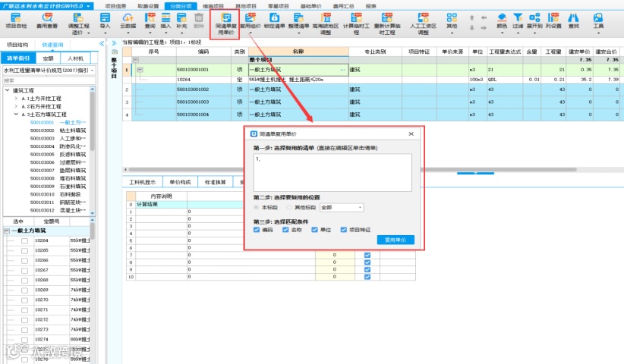Click the 重新计算临时工程 icon
Image resolution: width=624 pixels, height=364 pixels.
click(387, 24)
